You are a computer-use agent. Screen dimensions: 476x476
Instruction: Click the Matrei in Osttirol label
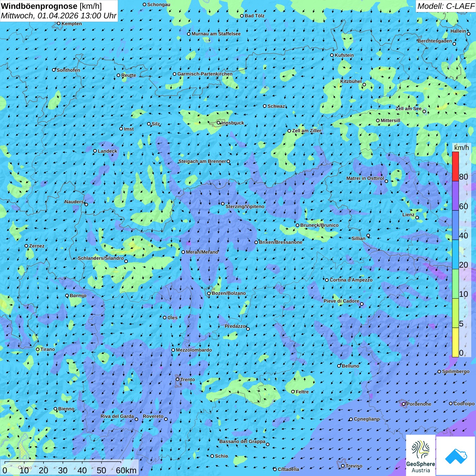[x=365, y=178]
